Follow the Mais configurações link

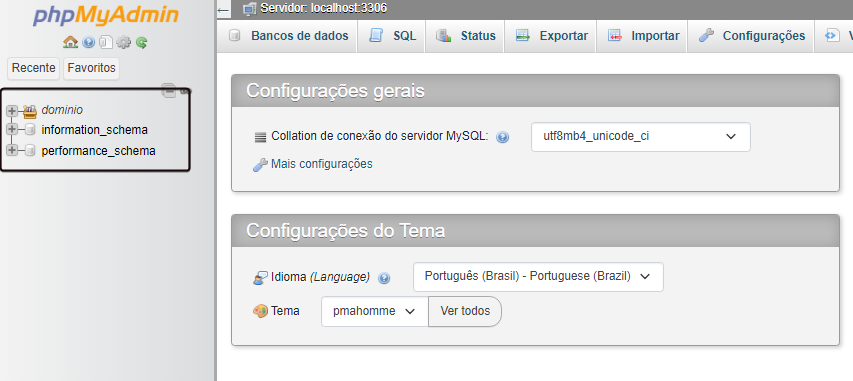322,164
